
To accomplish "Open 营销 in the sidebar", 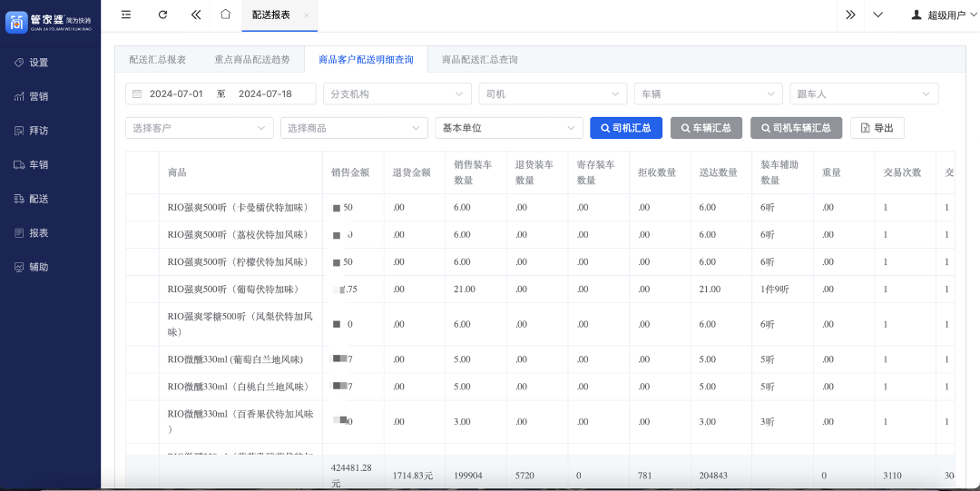I will 38,97.
